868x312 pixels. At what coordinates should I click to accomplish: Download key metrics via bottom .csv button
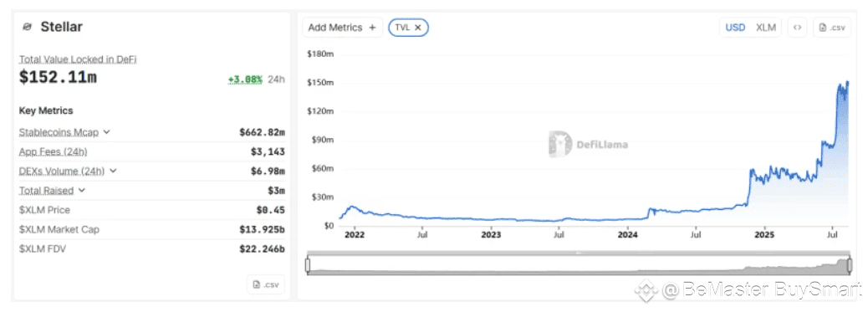click(x=266, y=284)
